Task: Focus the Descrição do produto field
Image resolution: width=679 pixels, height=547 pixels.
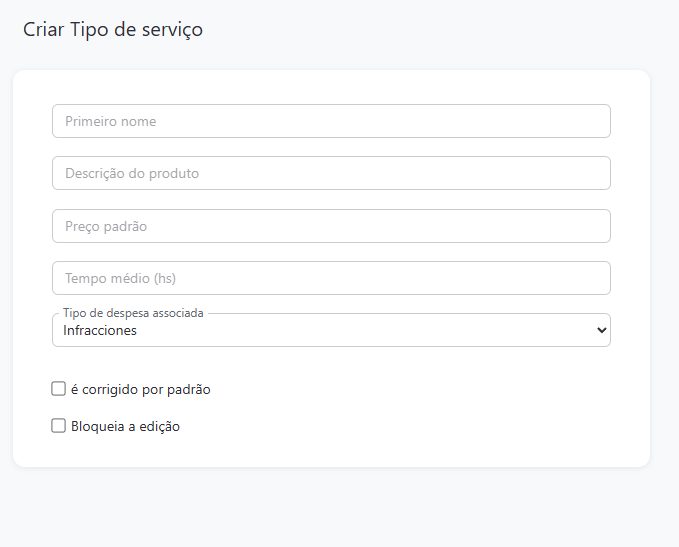Action: [x=330, y=173]
